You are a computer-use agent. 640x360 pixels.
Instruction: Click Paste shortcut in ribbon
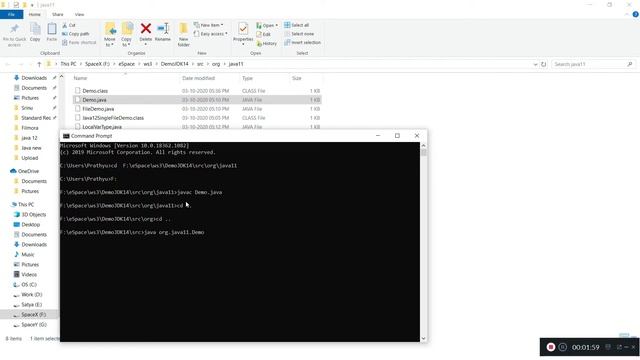[79, 42]
